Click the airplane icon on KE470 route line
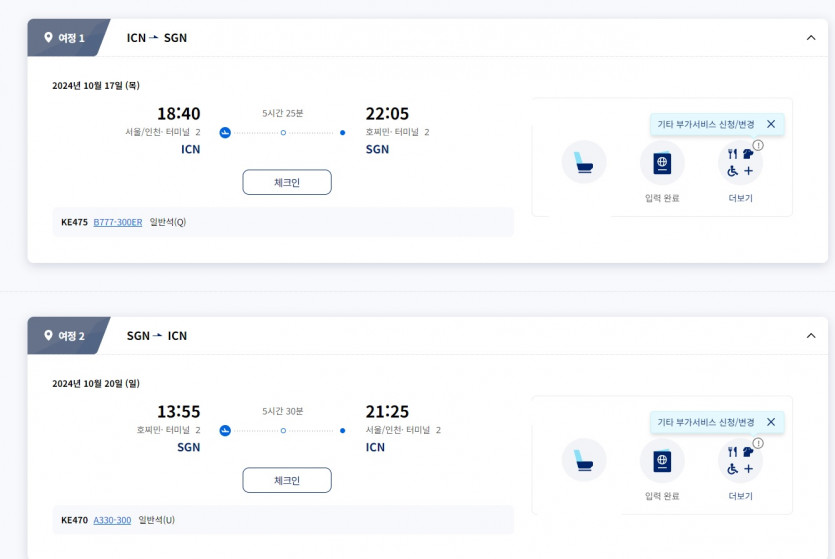This screenshot has width=835, height=559. point(225,431)
